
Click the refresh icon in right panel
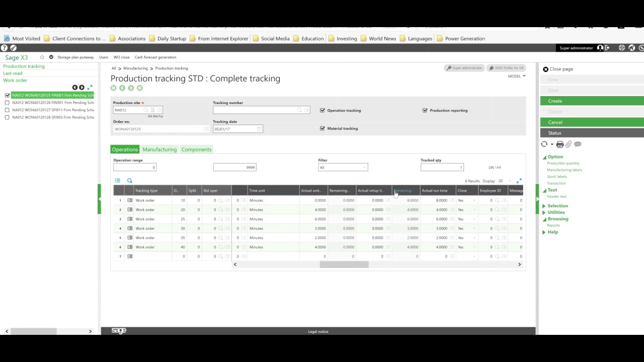tap(544, 144)
